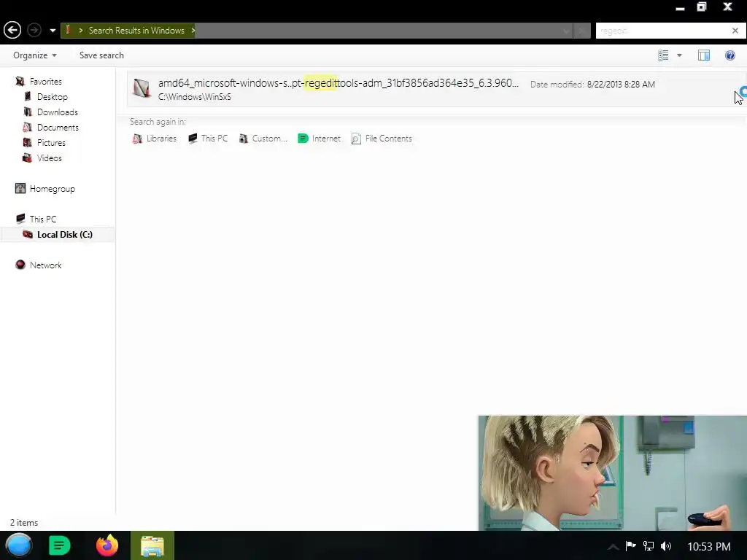Image resolution: width=747 pixels, height=560 pixels.
Task: Open Desktop under Favorites
Action: 53,97
